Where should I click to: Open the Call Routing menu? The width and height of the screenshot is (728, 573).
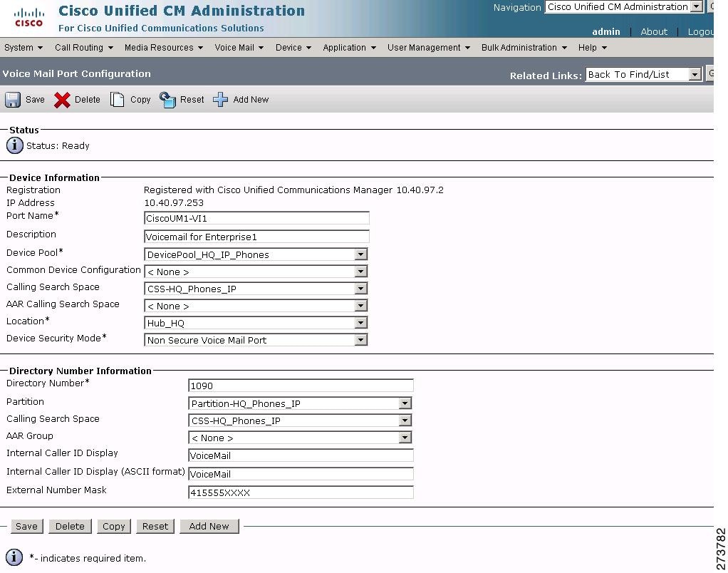pyautogui.click(x=84, y=47)
